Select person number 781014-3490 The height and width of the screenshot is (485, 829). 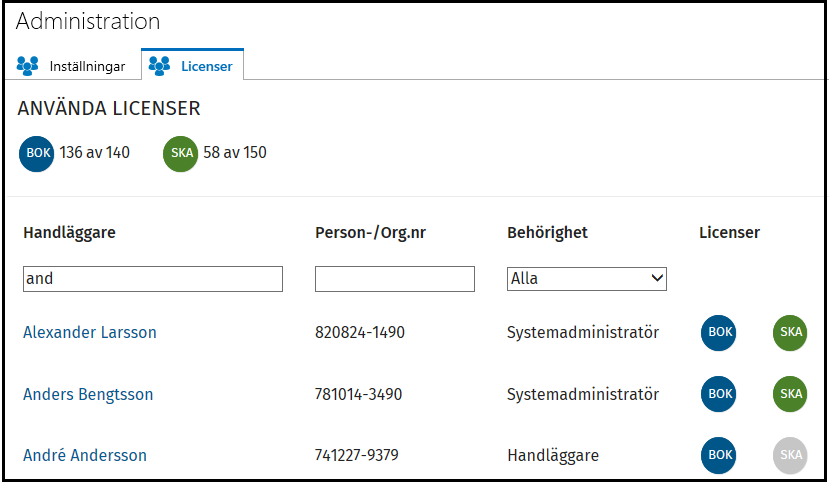pyautogui.click(x=358, y=395)
